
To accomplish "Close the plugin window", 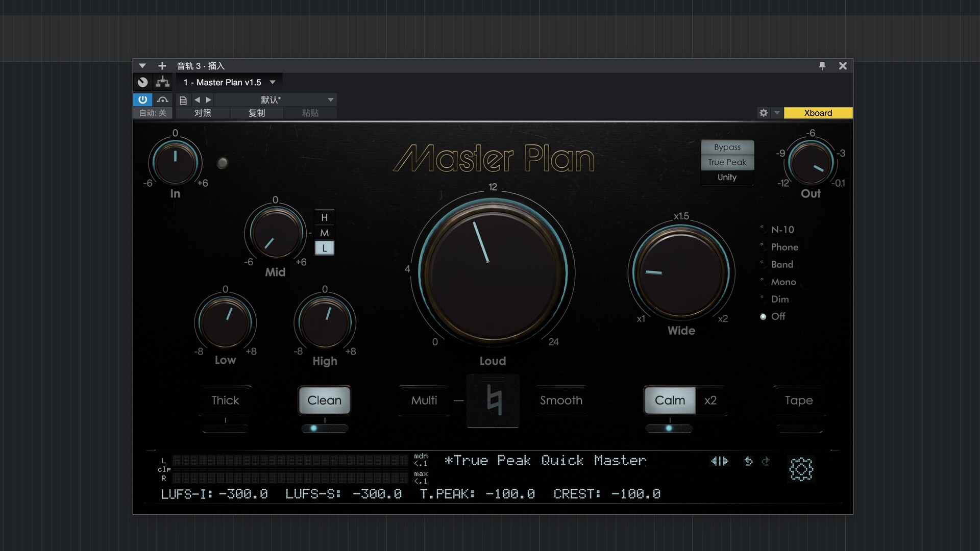I will [x=843, y=66].
